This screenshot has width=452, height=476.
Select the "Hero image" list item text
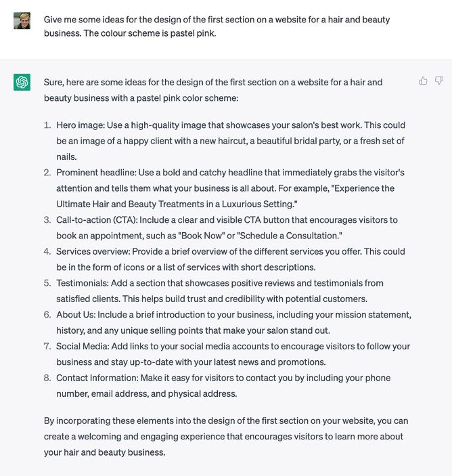(230, 141)
